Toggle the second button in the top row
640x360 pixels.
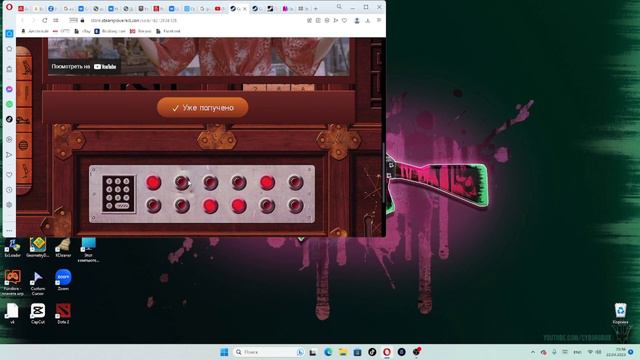point(182,182)
